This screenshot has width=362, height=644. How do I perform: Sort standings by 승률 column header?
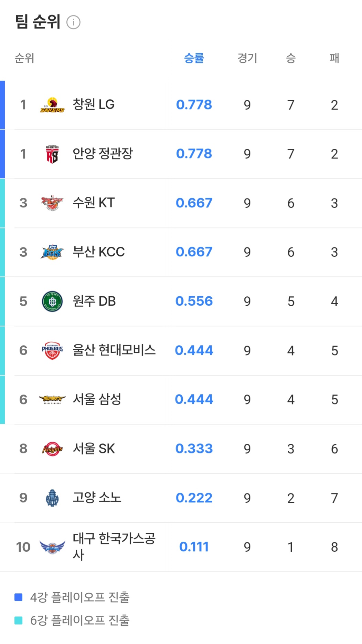194,58
